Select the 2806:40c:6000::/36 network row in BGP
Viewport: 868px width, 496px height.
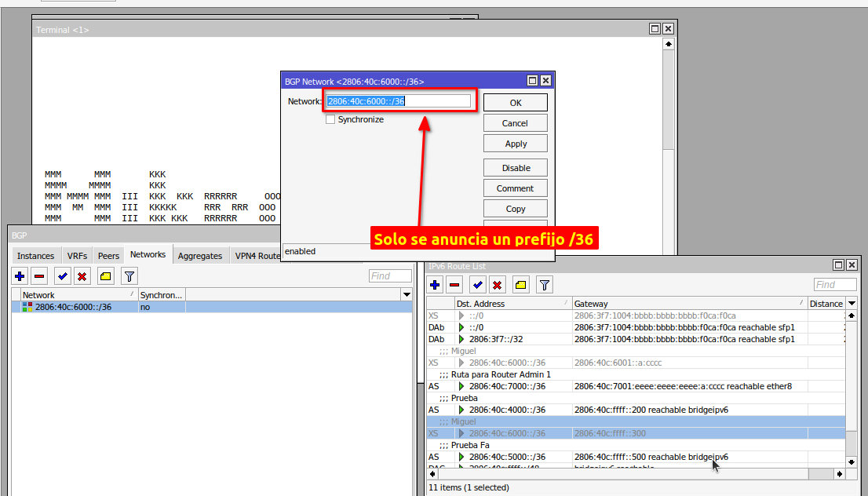[73, 307]
